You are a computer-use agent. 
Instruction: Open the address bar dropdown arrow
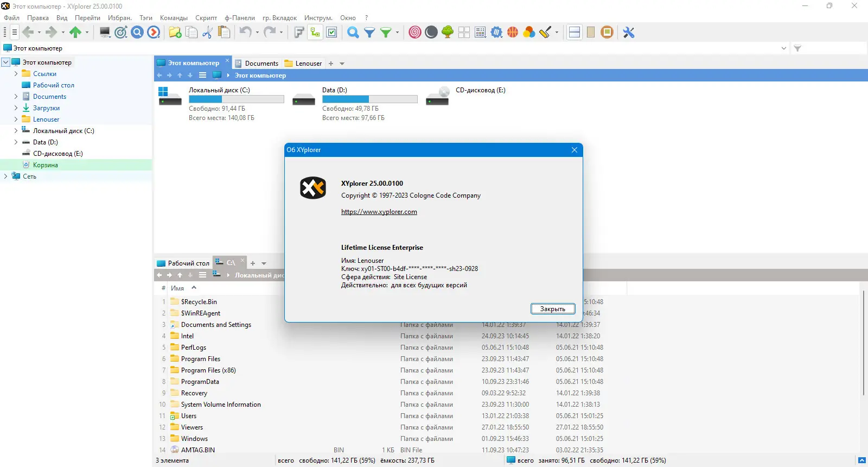pyautogui.click(x=783, y=48)
